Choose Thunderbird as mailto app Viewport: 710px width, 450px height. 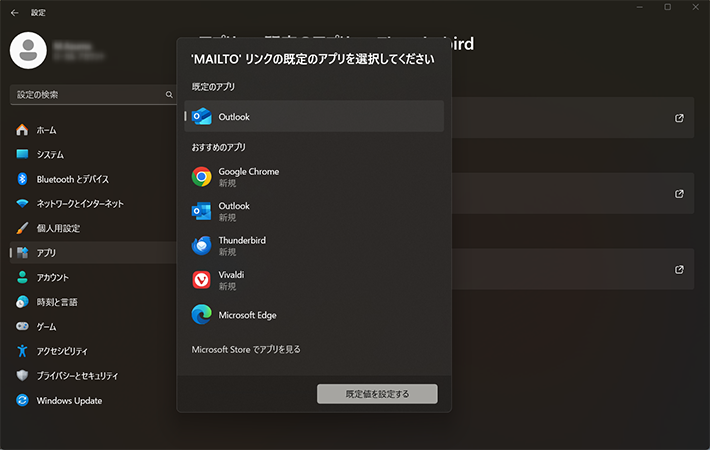point(314,245)
